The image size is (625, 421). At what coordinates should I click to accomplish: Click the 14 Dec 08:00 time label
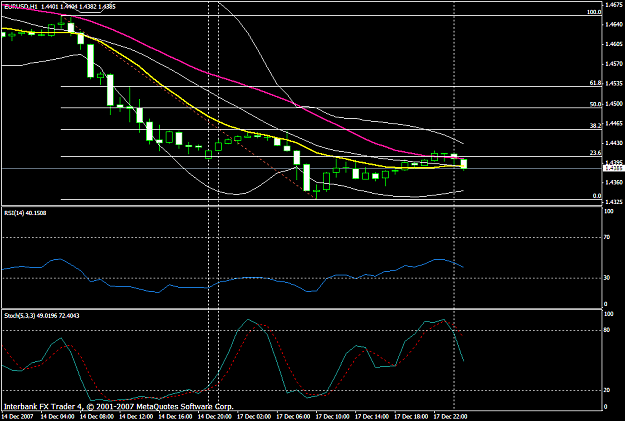96,416
